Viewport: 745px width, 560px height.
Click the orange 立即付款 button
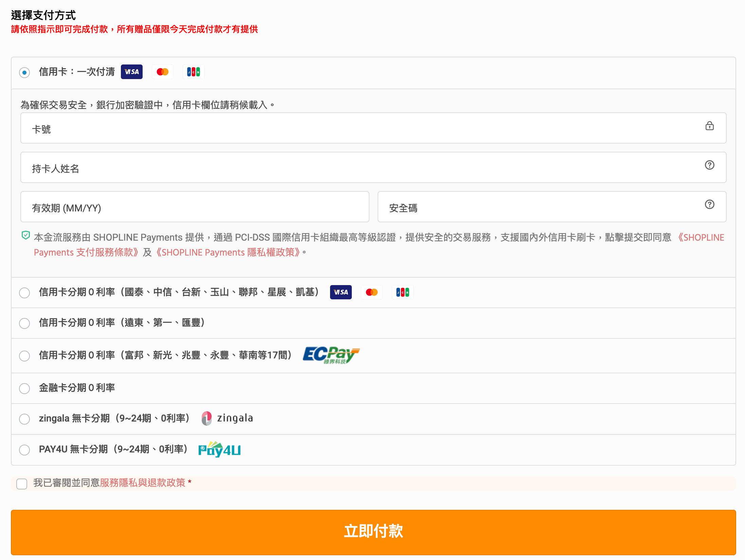tap(374, 532)
